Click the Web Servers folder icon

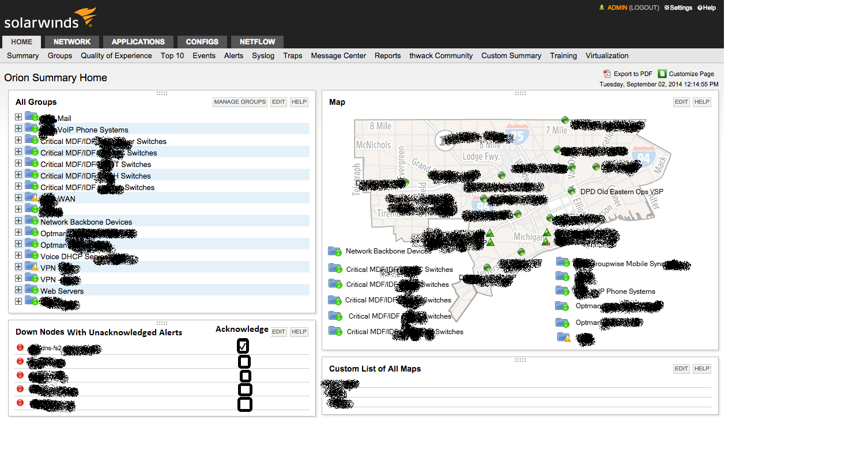(x=32, y=290)
